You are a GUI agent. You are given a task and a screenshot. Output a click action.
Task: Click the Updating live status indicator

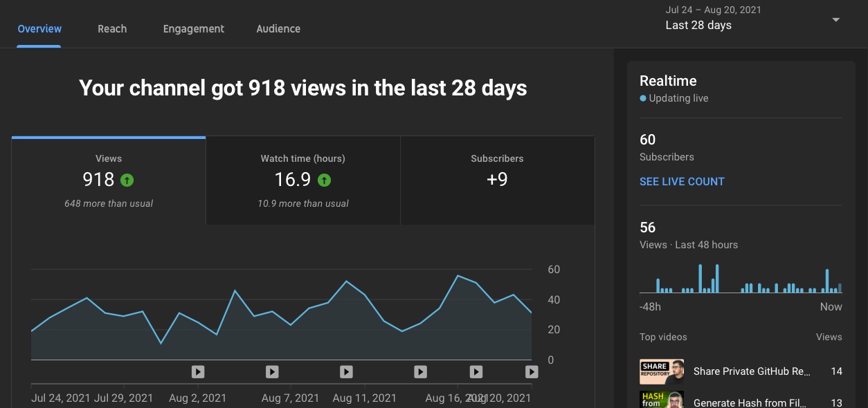(674, 98)
